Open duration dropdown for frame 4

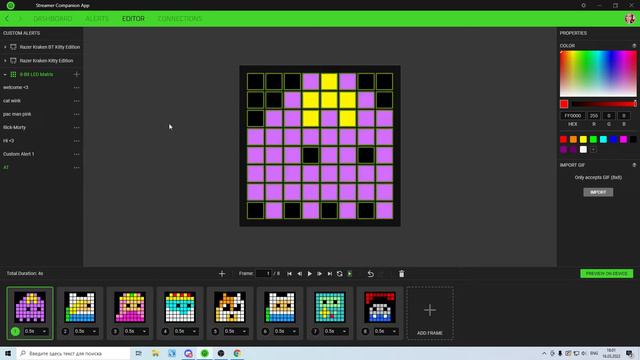tap(185, 331)
